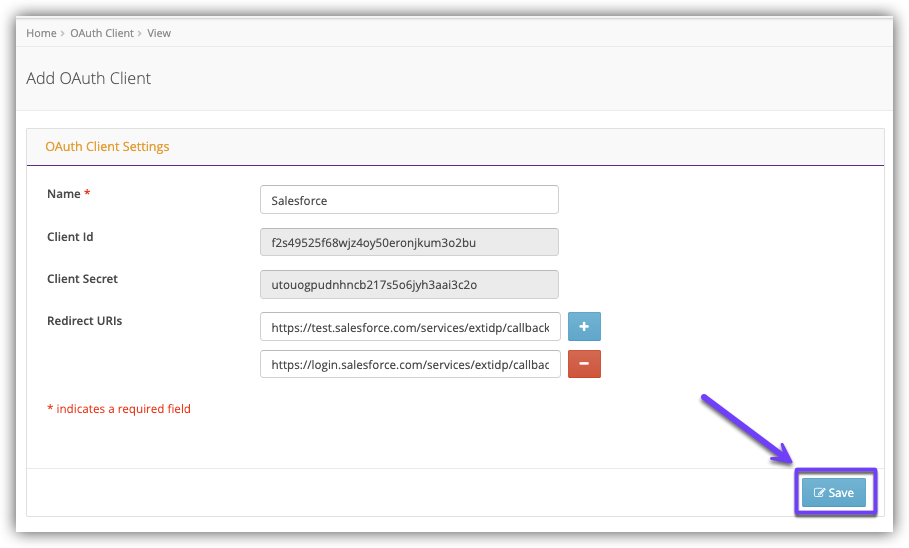Image resolution: width=909 pixels, height=548 pixels.
Task: Click the Redirect URIs label
Action: 84,321
